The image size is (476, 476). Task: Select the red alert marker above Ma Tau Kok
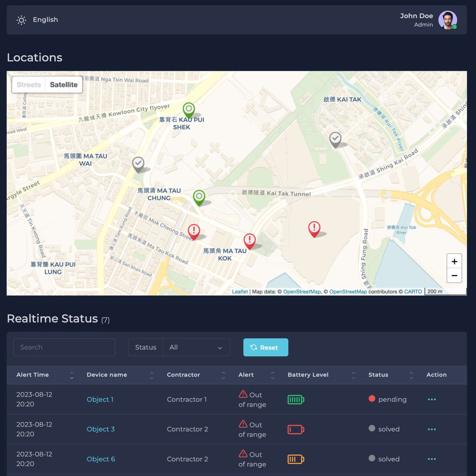pyautogui.click(x=250, y=241)
